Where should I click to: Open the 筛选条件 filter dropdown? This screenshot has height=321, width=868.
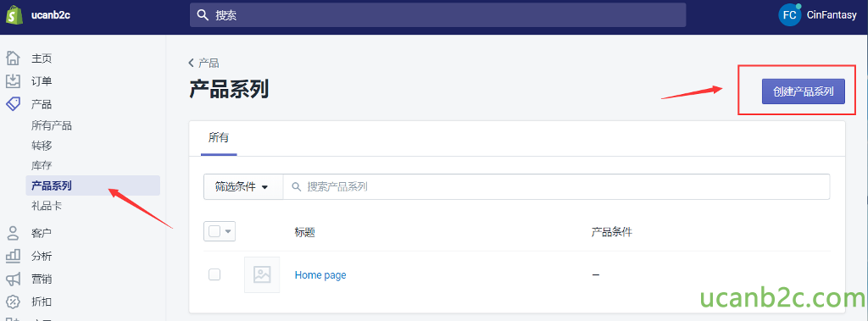[243, 187]
